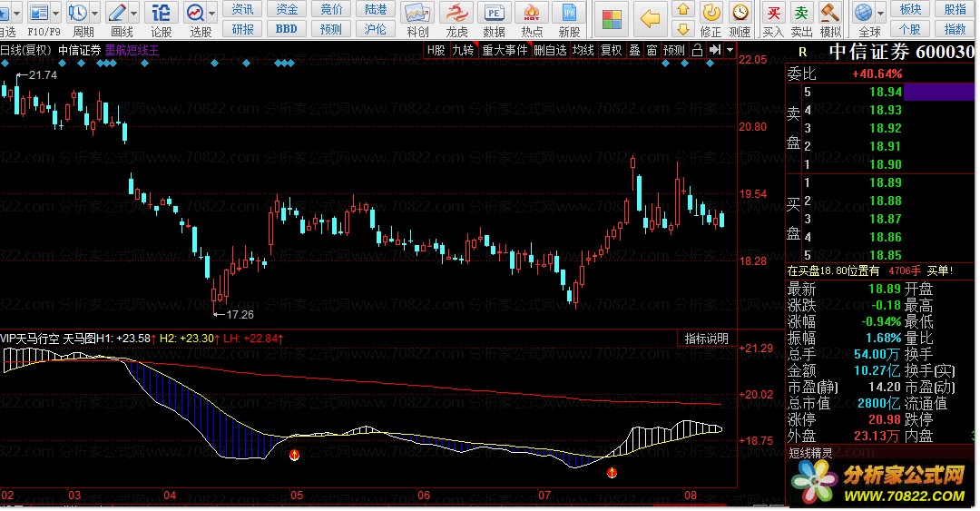Screen dimensions: 980x511
Task: Click the 个股 individual stock button
Action: coord(911,29)
